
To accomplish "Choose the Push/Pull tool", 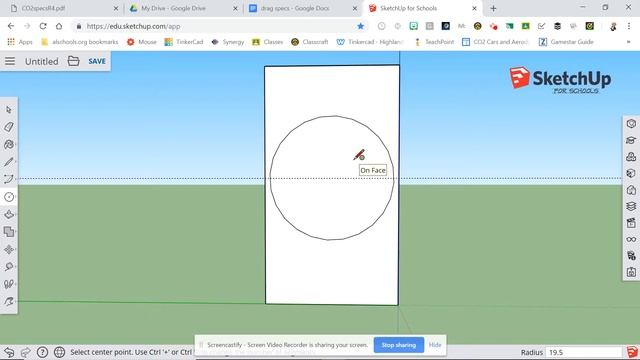I will point(9,214).
